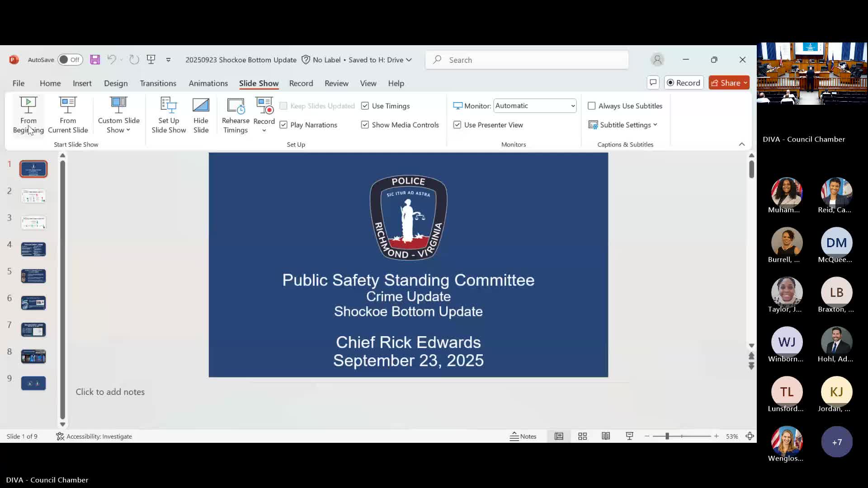Click the Hide Slide icon
The image size is (868, 488).
[x=201, y=106]
